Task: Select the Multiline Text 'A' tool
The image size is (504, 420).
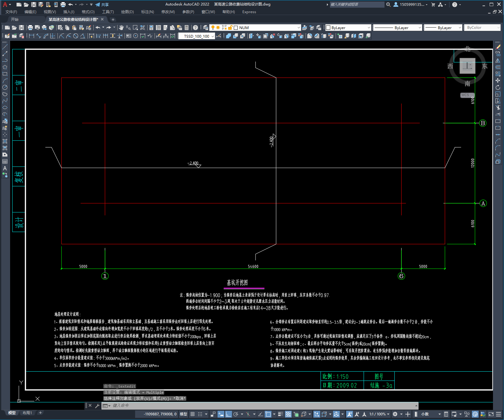Action: 5,168
